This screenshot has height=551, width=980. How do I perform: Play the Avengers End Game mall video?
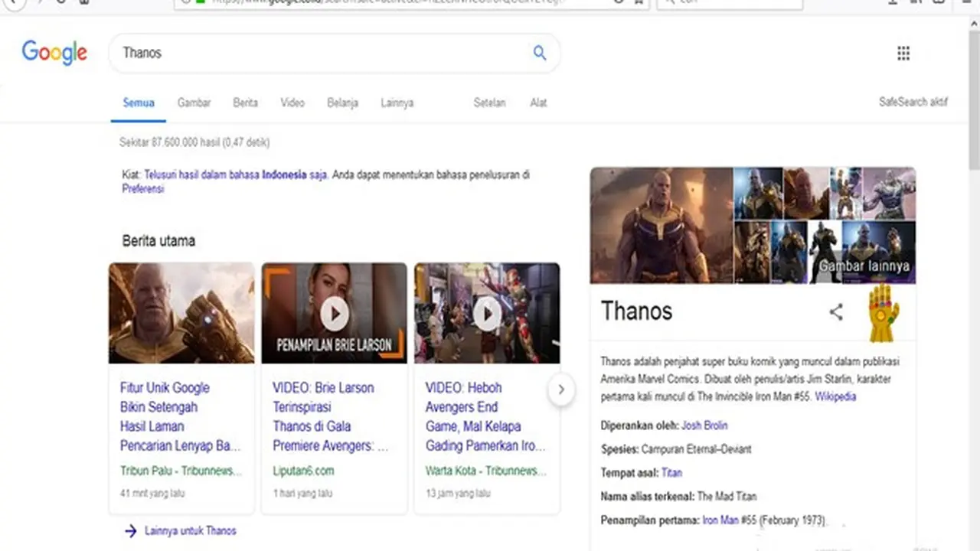(487, 313)
